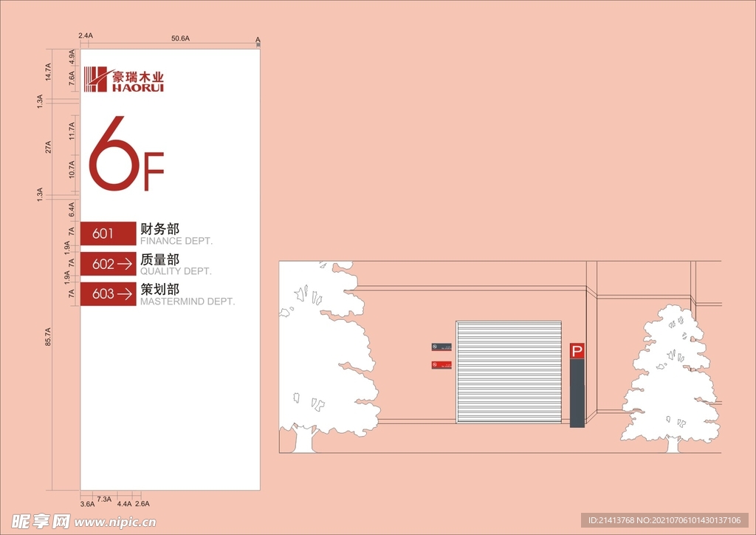Click the text QUALITY DEPT.

click(x=176, y=271)
